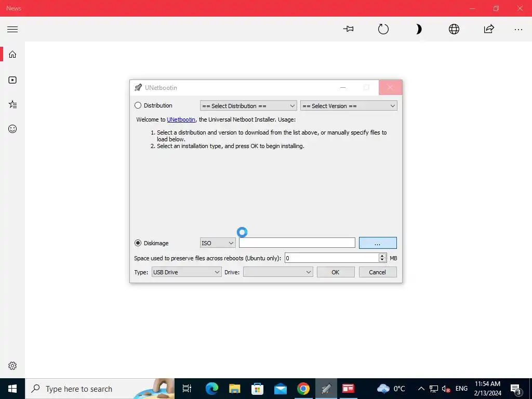
Task: Restore down the News window
Action: (496, 8)
